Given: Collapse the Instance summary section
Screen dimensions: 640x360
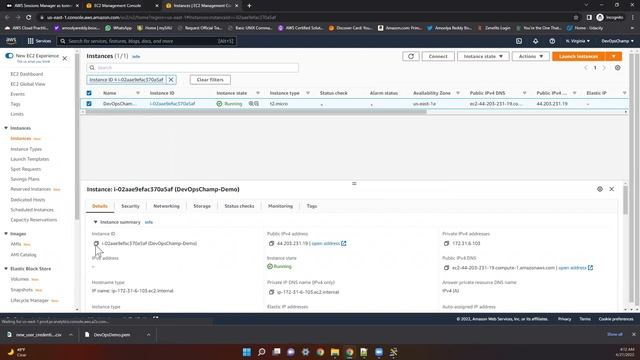Looking at the screenshot, I should 96,222.
